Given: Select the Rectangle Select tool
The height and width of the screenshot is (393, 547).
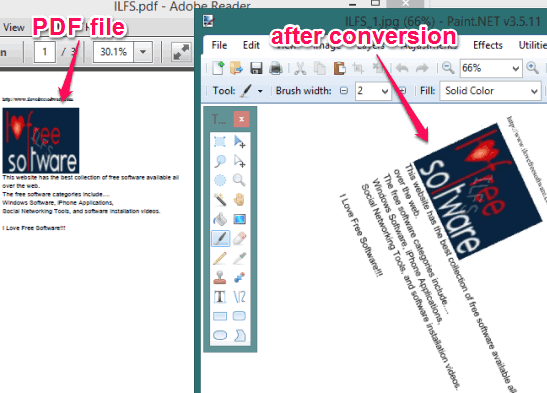Looking at the screenshot, I should pos(220,142).
